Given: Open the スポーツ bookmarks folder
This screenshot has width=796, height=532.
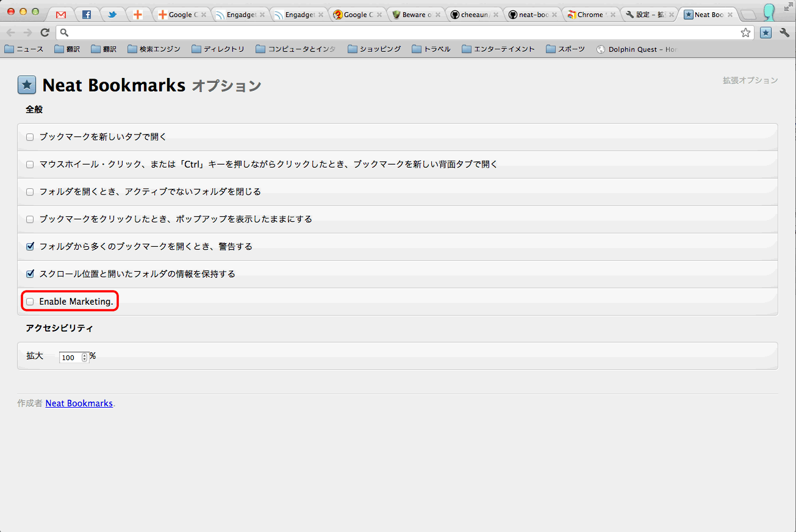Looking at the screenshot, I should 565,49.
